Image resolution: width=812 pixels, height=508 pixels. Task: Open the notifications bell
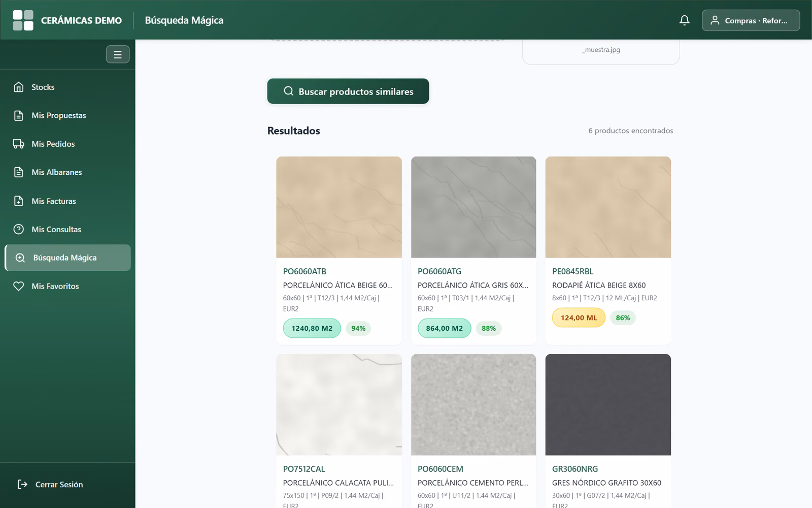[685, 20]
